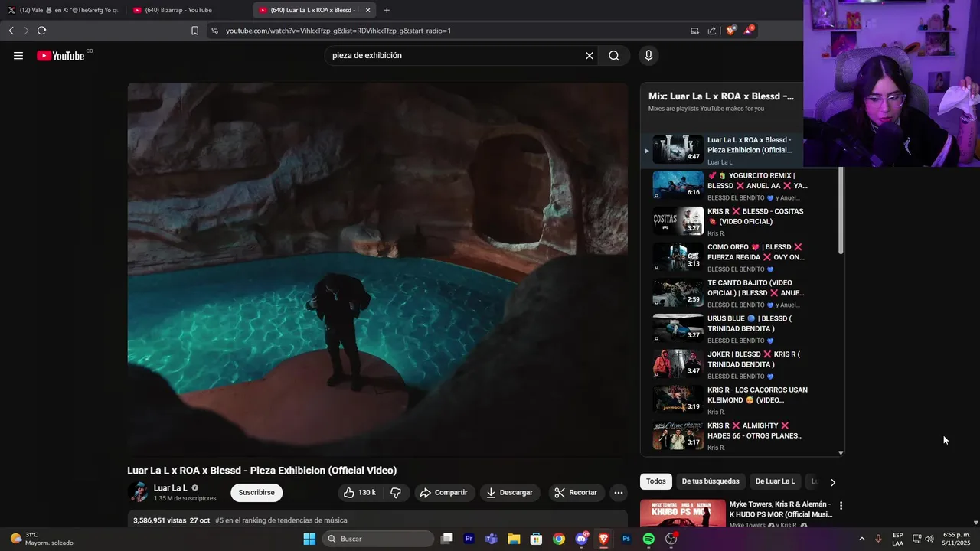The width and height of the screenshot is (980, 551).
Task: Select the De tus búsquedas chip
Action: pyautogui.click(x=710, y=481)
